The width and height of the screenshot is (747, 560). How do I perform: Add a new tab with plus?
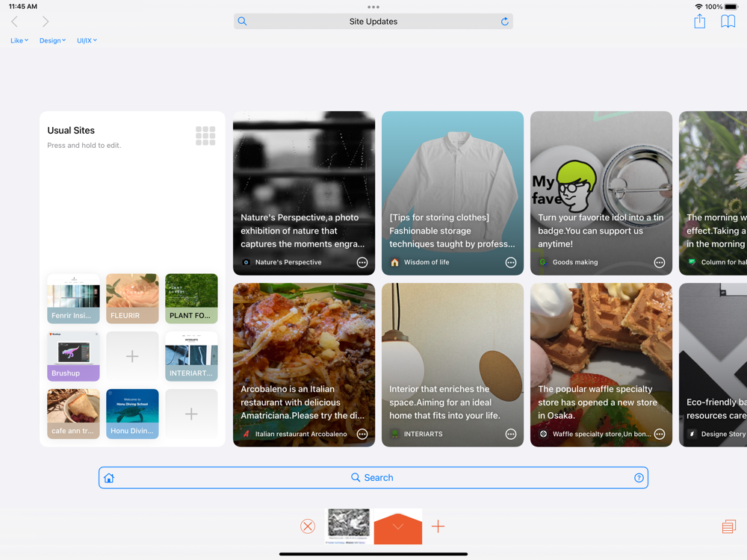[x=438, y=526]
